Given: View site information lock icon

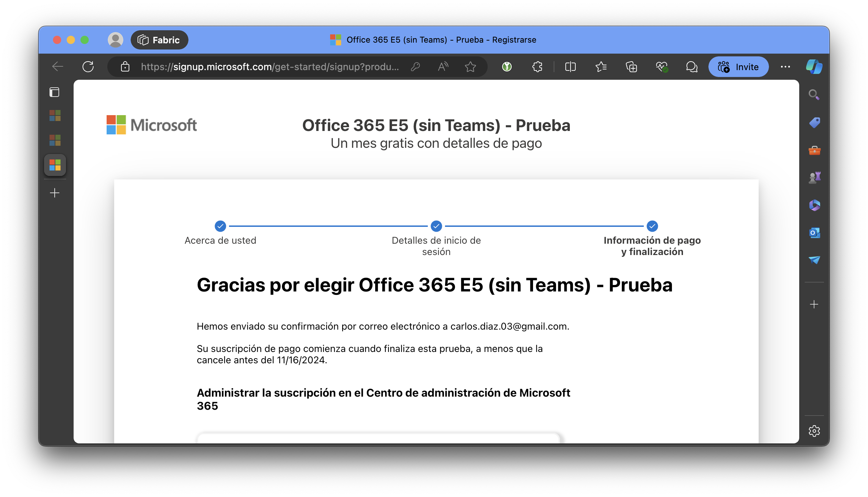Looking at the screenshot, I should (x=125, y=67).
